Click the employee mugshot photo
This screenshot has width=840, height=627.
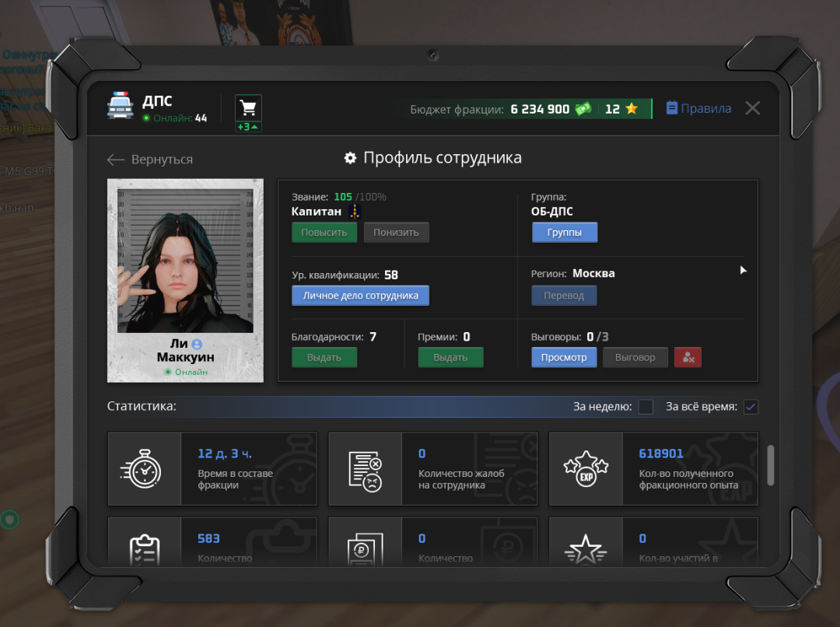tap(185, 261)
